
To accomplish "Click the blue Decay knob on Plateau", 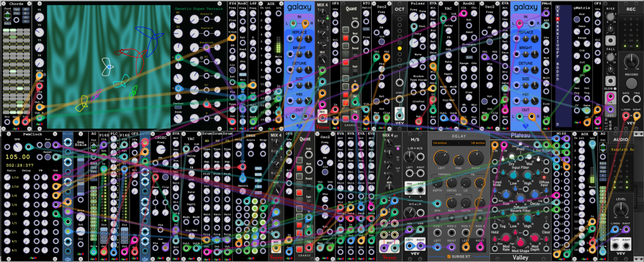I will pyautogui.click(x=533, y=195).
